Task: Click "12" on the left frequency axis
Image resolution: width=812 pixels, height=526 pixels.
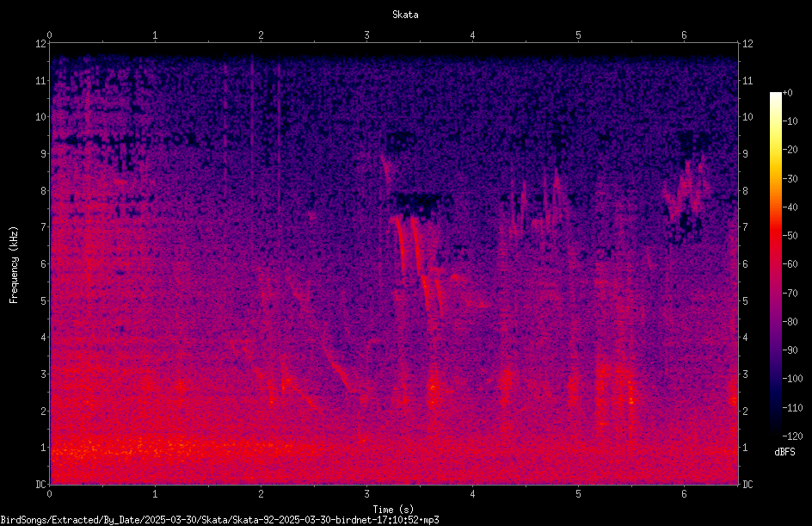Action: (40, 44)
